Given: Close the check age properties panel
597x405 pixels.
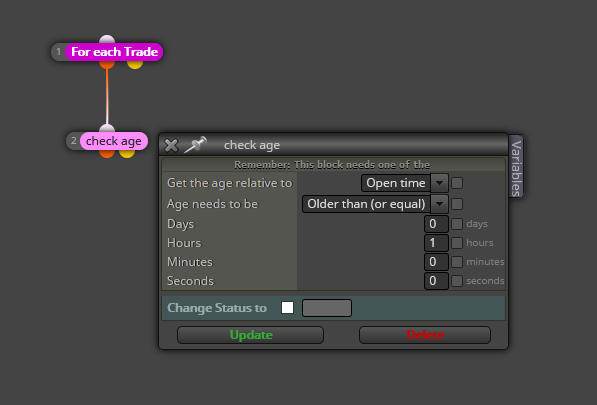Looking at the screenshot, I should point(171,145).
